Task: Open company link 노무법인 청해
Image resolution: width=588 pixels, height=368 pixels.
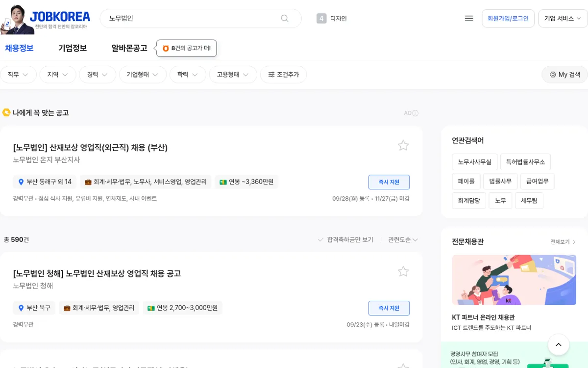Action: click(x=33, y=286)
